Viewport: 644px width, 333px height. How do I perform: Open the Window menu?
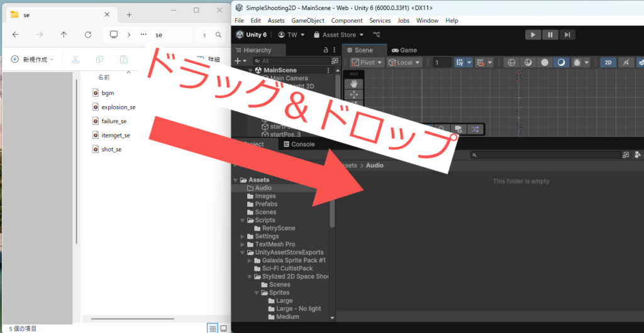click(427, 21)
